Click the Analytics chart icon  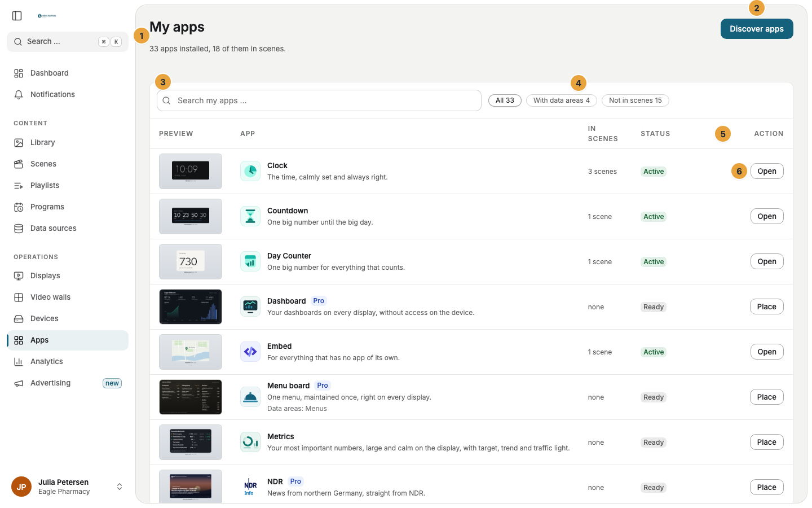tap(19, 362)
